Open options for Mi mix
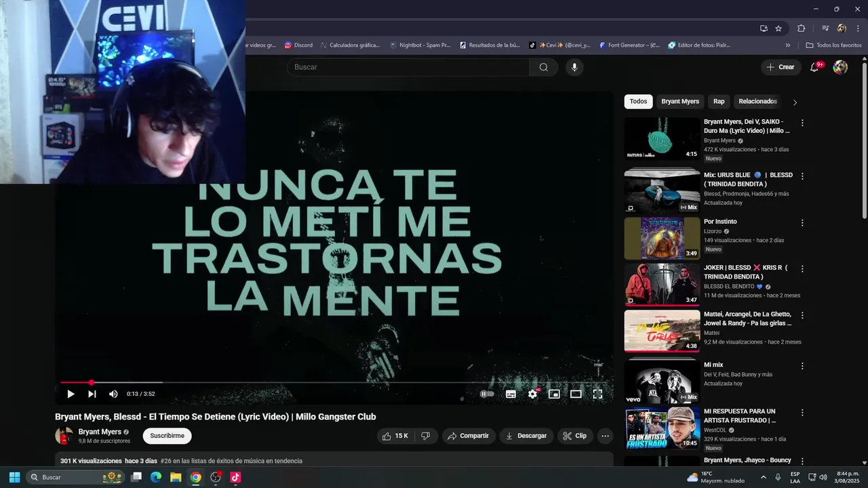This screenshot has width=868, height=488. pos(802,366)
